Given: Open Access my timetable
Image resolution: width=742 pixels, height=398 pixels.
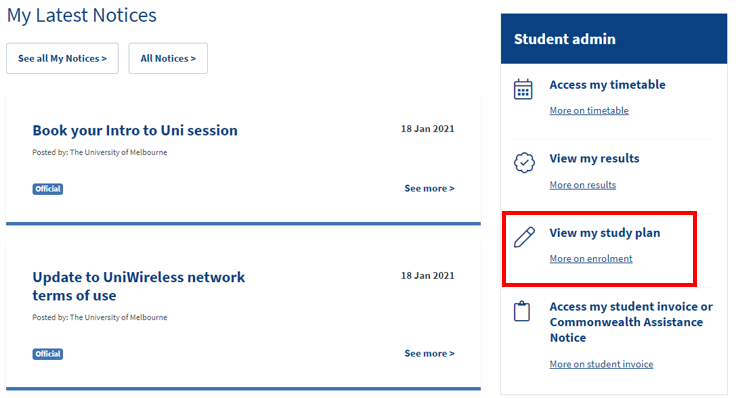Looking at the screenshot, I should [607, 85].
